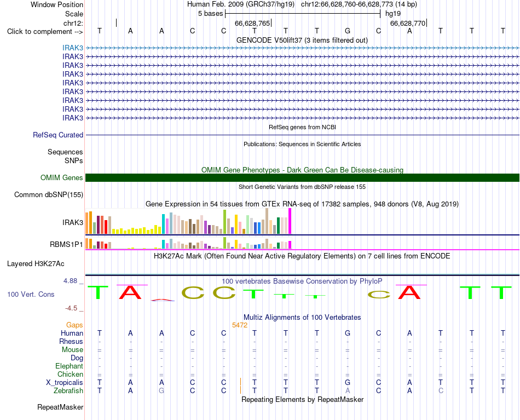Click the 'RBMS1P1' GTEx gene label
The height and width of the screenshot is (420, 520).
(66, 245)
